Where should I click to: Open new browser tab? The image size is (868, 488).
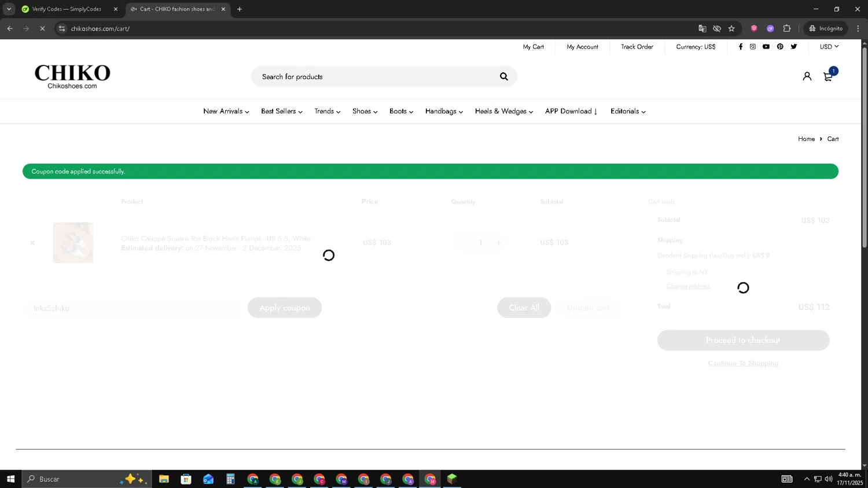tap(240, 9)
